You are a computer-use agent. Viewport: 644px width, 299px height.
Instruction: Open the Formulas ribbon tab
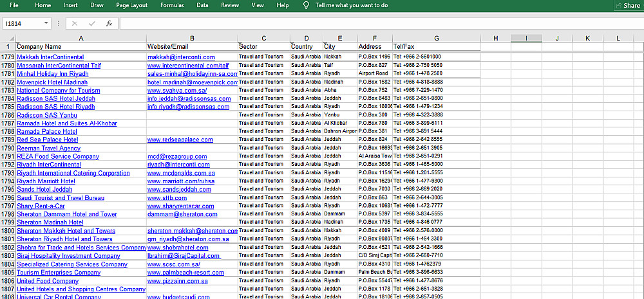(x=172, y=5)
